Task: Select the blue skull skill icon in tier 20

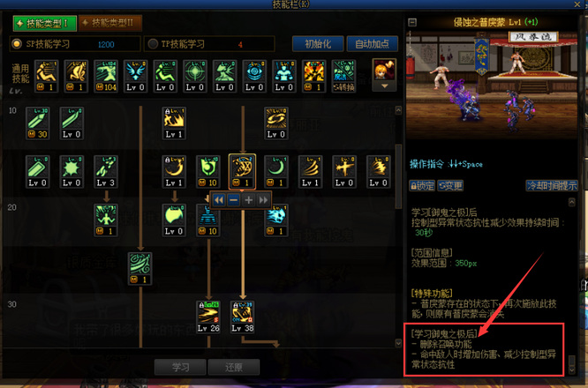Action: pyautogui.click(x=276, y=220)
